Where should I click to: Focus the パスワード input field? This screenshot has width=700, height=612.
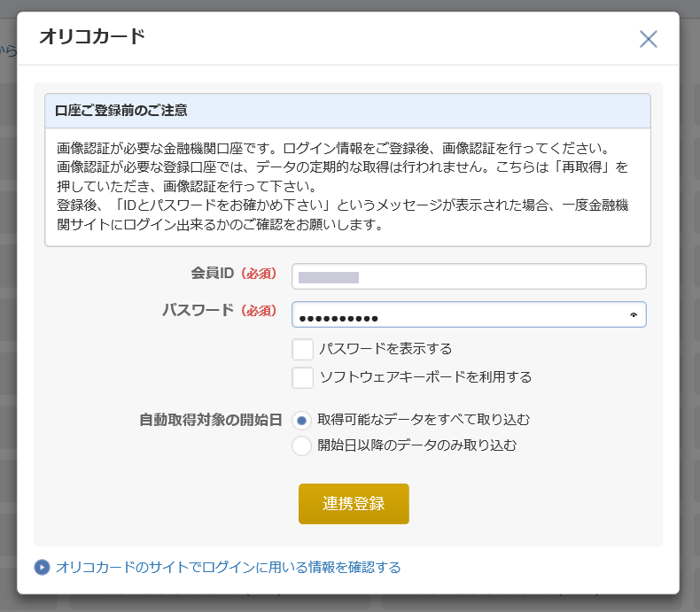click(x=469, y=314)
